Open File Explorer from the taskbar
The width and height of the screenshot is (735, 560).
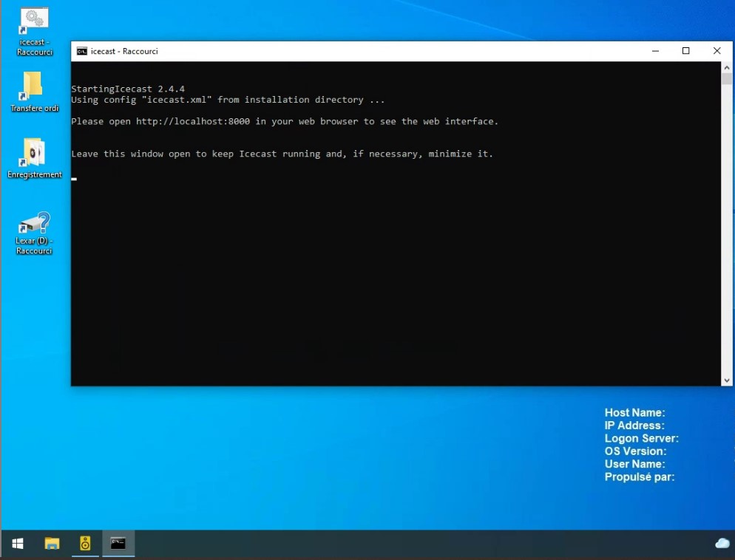[52, 544]
